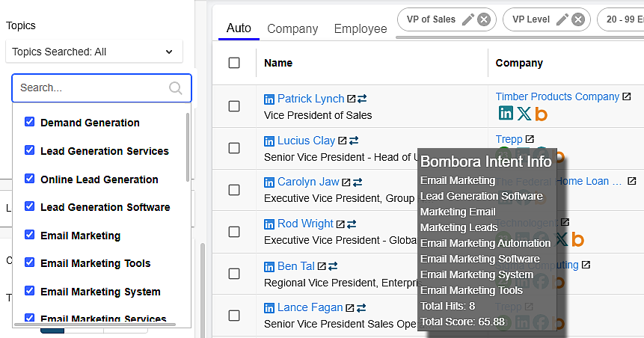This screenshot has height=338, width=644.
Task: Open Rod Wright contact link
Action: coord(305,224)
